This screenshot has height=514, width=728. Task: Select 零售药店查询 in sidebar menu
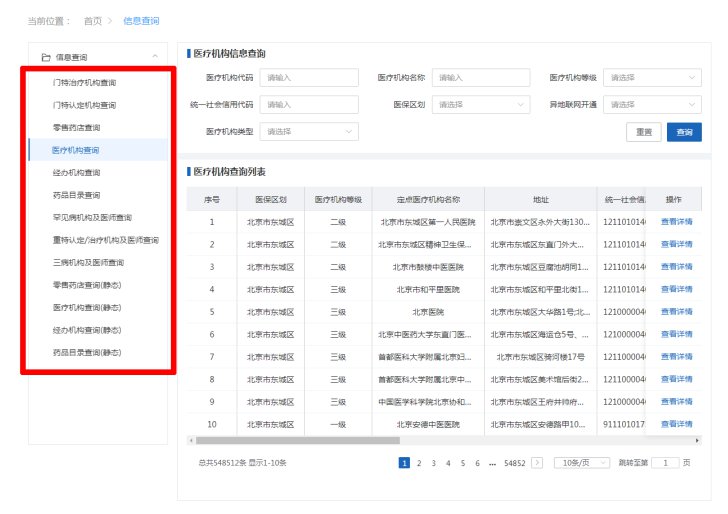[x=76, y=128]
